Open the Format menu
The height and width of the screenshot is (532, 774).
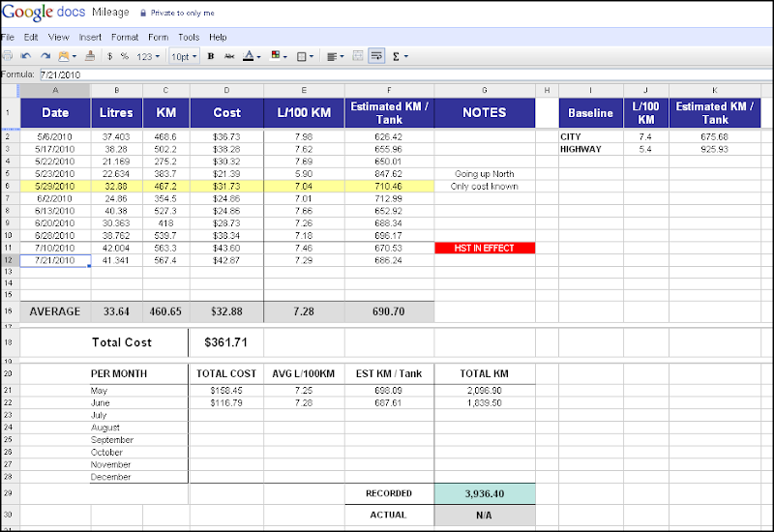pos(125,37)
